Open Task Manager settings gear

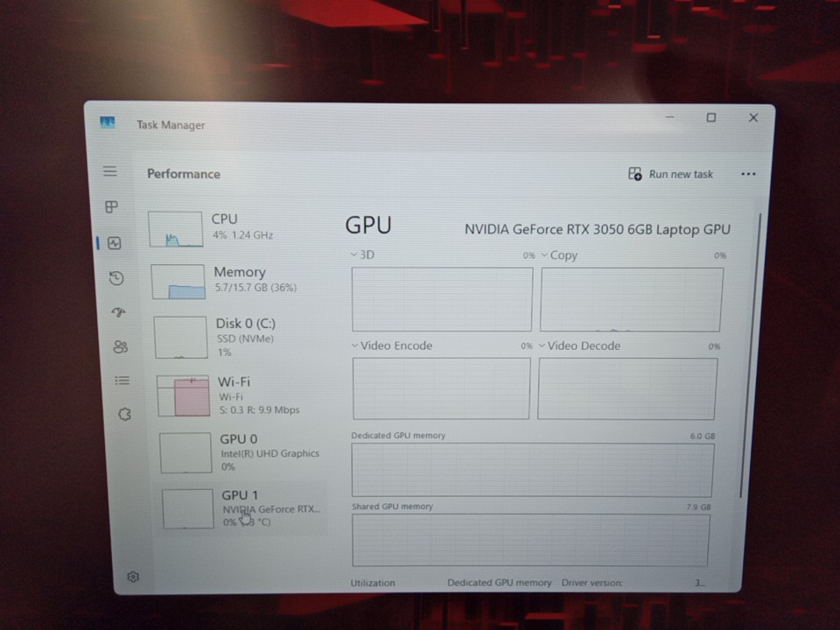(133, 577)
